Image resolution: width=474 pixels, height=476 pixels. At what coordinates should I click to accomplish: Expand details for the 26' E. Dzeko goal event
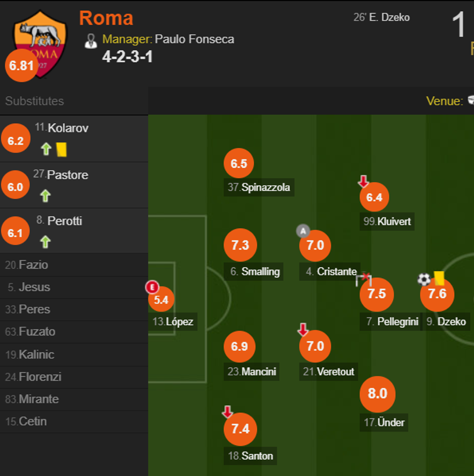pos(382,17)
